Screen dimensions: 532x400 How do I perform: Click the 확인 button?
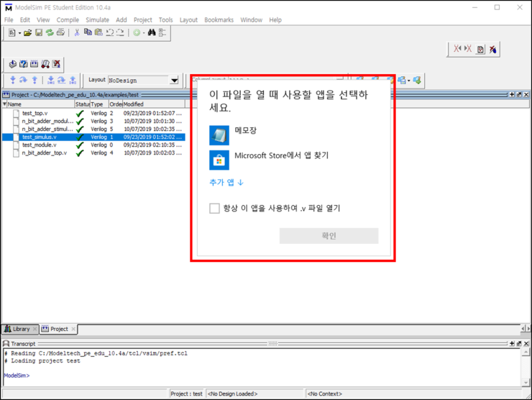pos(329,236)
